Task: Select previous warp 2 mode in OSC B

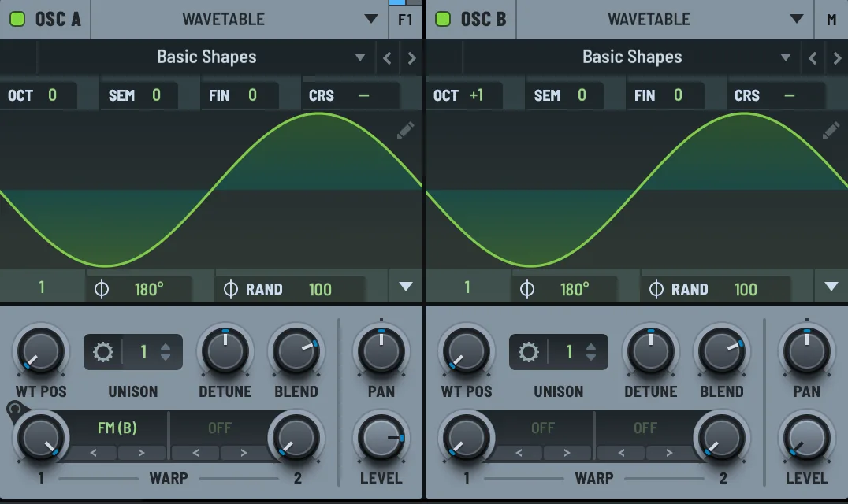Action: [x=621, y=453]
